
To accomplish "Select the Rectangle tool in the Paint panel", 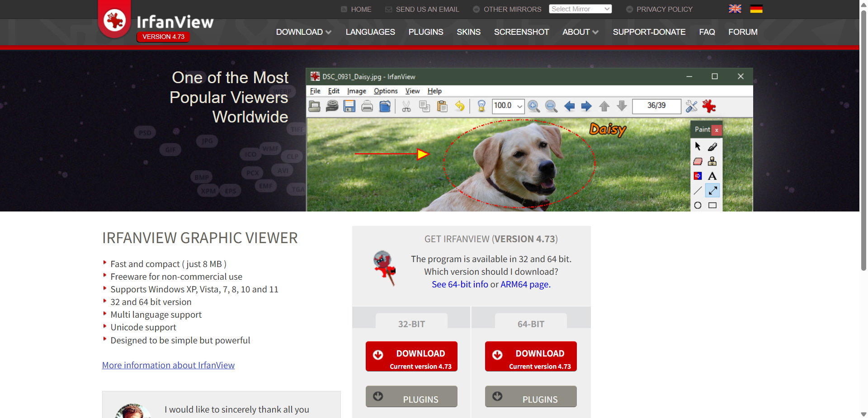I will point(712,206).
